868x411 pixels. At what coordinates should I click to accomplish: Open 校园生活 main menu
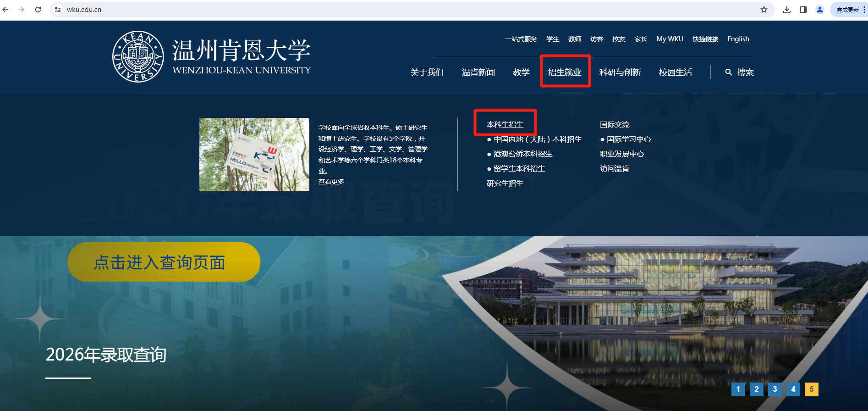pos(676,72)
